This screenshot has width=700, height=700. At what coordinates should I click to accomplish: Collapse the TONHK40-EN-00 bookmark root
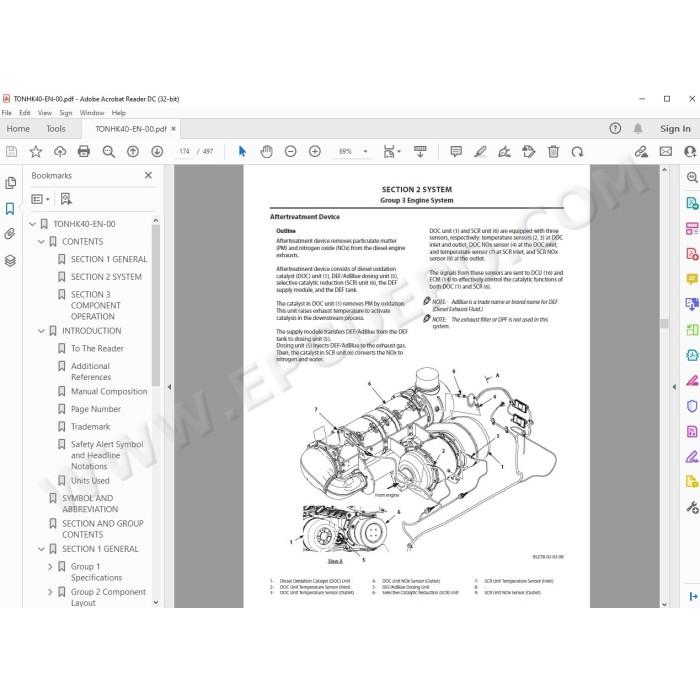32,224
